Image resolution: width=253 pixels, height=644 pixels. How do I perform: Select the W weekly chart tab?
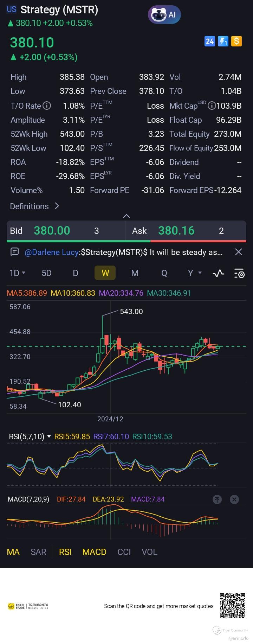(105, 273)
